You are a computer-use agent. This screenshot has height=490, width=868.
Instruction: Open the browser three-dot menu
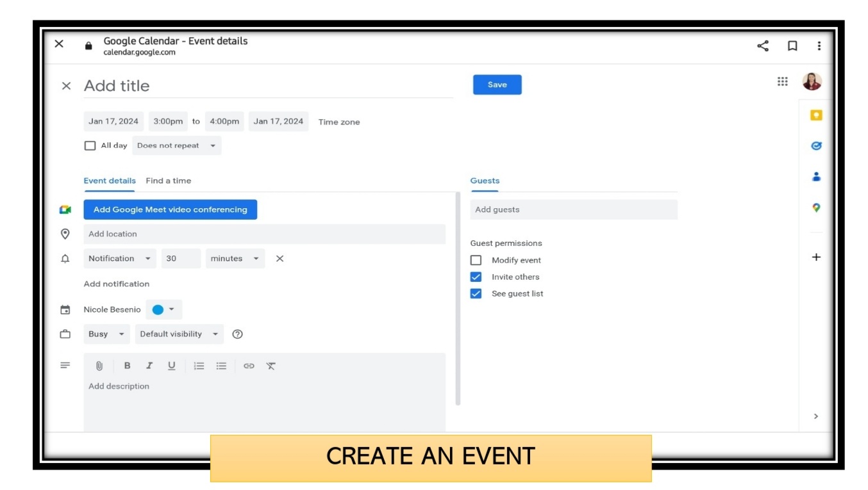click(819, 45)
